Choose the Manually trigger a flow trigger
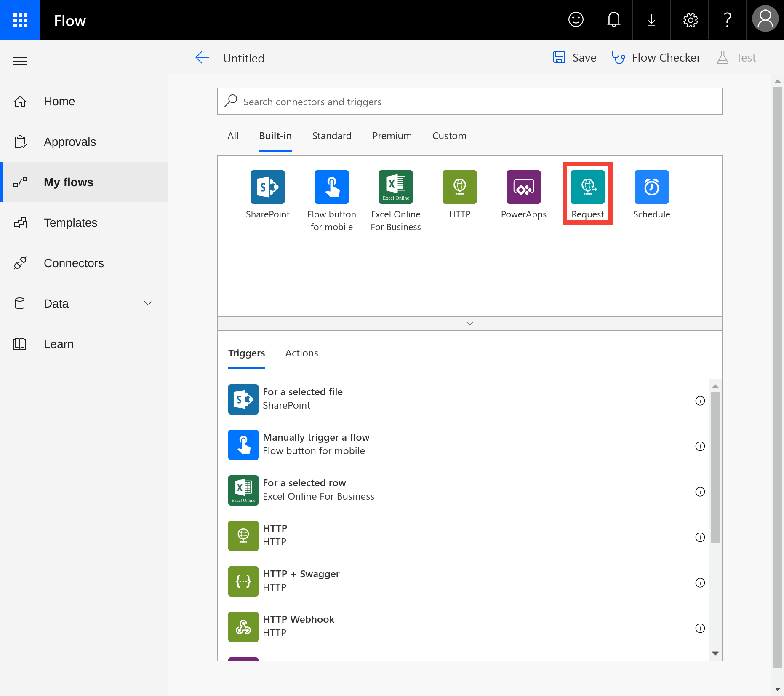 coord(463,444)
